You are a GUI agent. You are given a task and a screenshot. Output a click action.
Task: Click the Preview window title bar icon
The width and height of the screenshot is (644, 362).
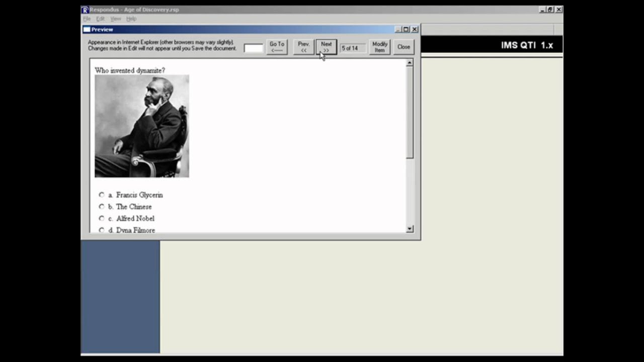tap(87, 30)
